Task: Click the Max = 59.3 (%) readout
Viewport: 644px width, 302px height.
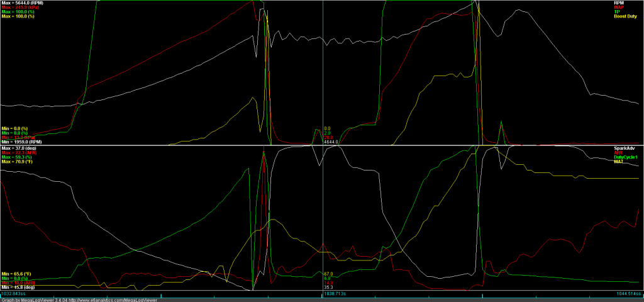Action: coord(16,157)
